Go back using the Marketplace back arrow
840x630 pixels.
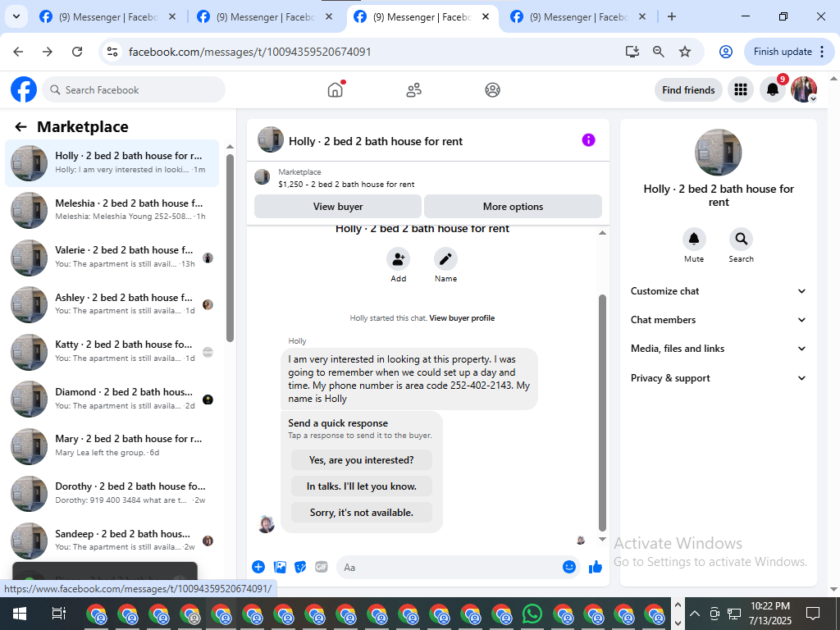[x=21, y=127]
